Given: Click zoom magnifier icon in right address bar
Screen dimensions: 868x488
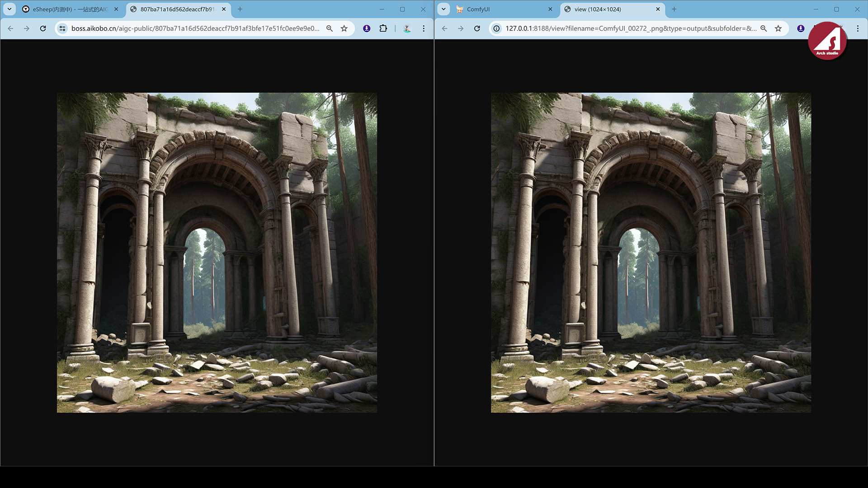Looking at the screenshot, I should [764, 28].
